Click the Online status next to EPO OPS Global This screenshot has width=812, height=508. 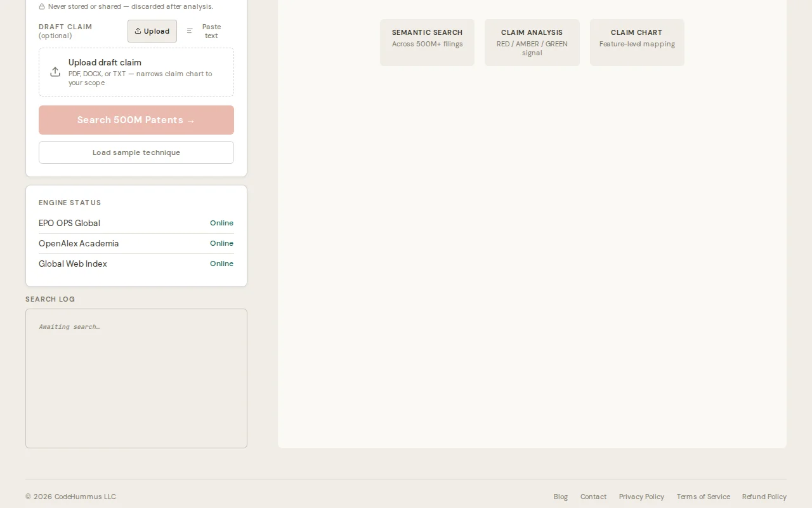point(221,223)
